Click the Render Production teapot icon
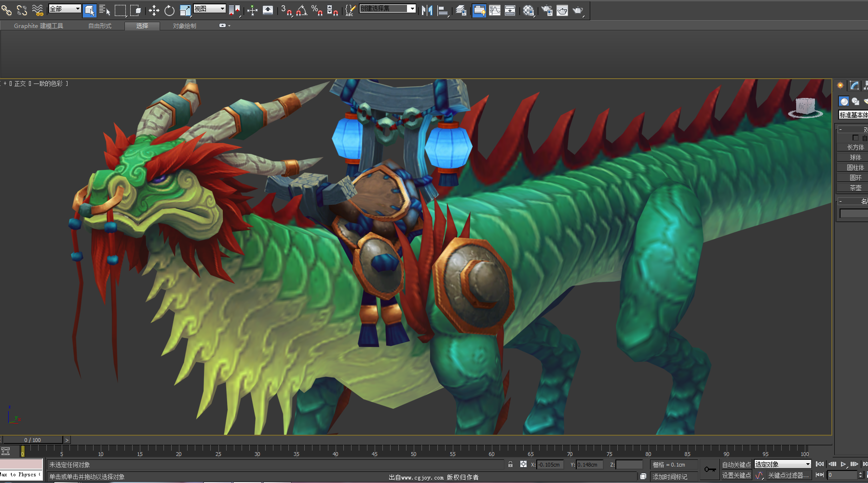Viewport: 868px width, 483px height. tap(578, 10)
